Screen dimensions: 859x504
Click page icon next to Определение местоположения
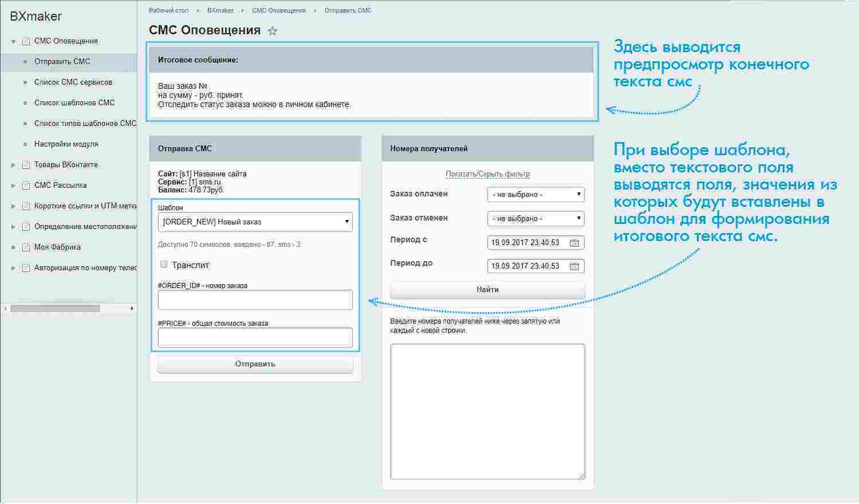pos(26,227)
